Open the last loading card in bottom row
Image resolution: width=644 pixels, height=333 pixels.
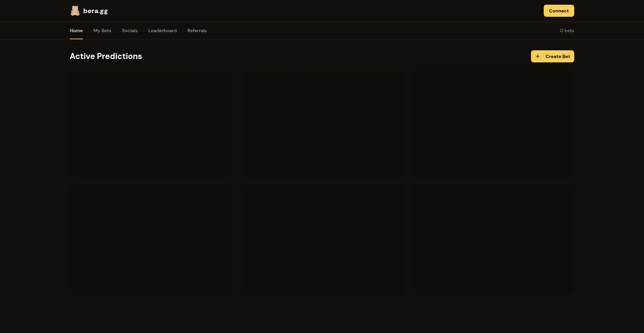pos(493,238)
